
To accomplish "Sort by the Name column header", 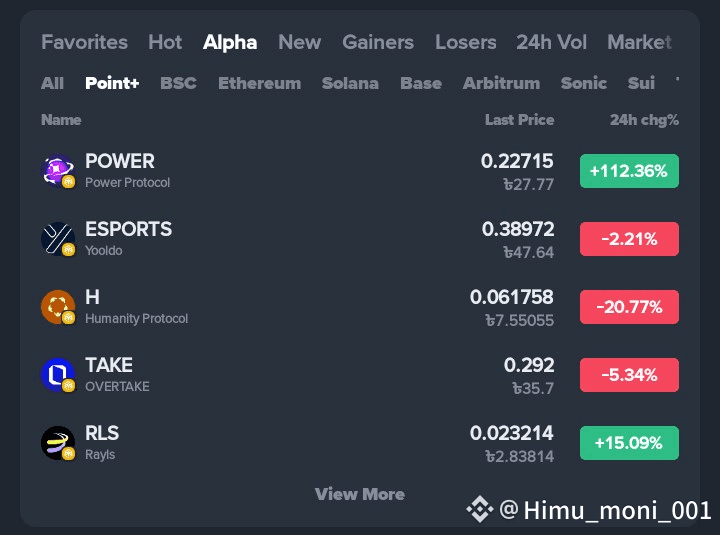I will tap(61, 120).
